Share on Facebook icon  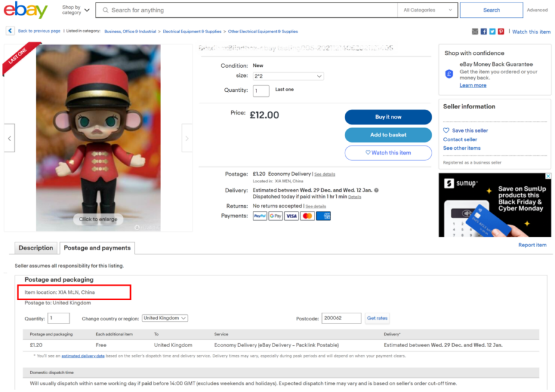pos(483,31)
